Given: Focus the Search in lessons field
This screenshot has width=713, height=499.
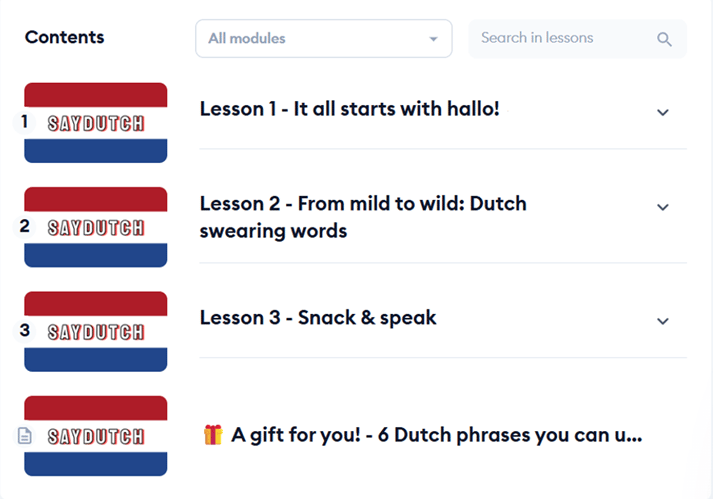Looking at the screenshot, I should 560,39.
